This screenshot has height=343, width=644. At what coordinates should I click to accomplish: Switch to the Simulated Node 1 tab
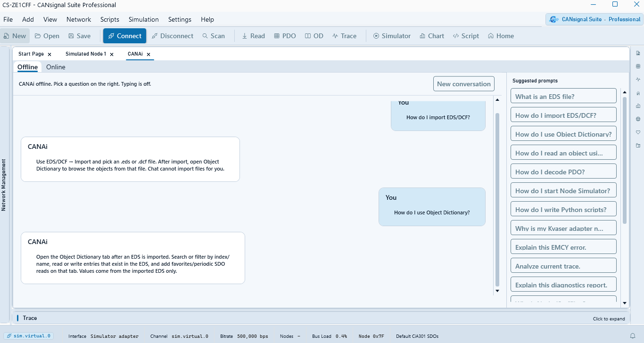pyautogui.click(x=86, y=54)
